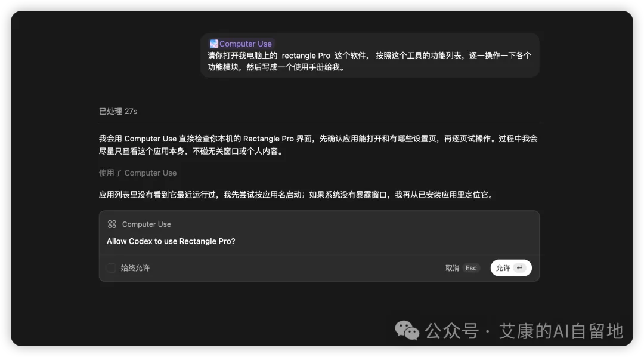644x357 pixels.
Task: Click the paragraph starting with 我会用 Computer Use
Action: coord(318,145)
